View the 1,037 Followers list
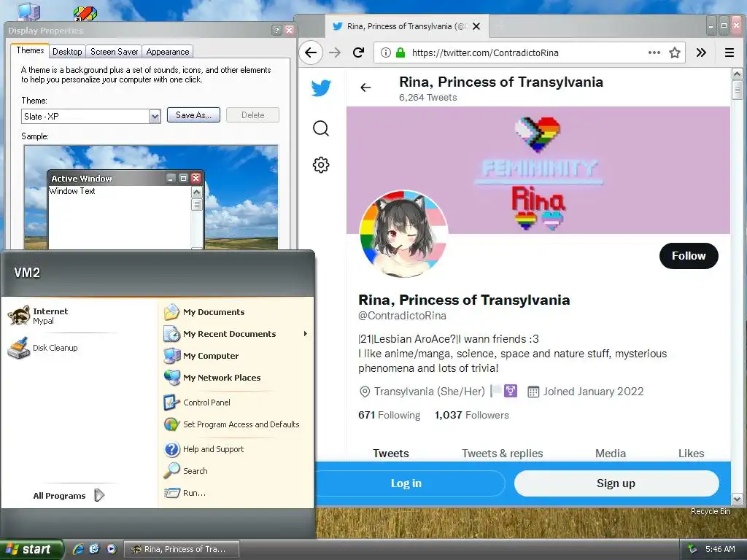 pos(472,415)
